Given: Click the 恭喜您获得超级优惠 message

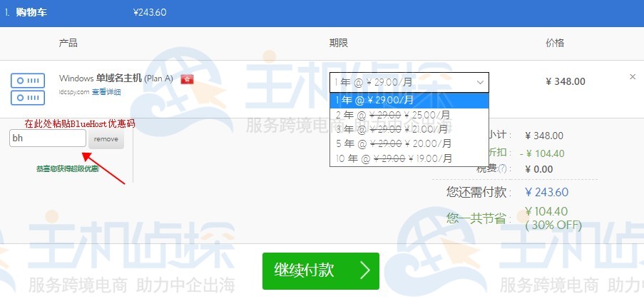Looking at the screenshot, I should coord(68,168).
